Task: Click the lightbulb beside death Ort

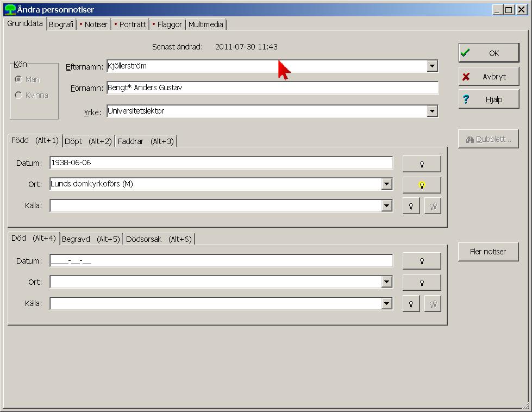Action: tap(422, 282)
